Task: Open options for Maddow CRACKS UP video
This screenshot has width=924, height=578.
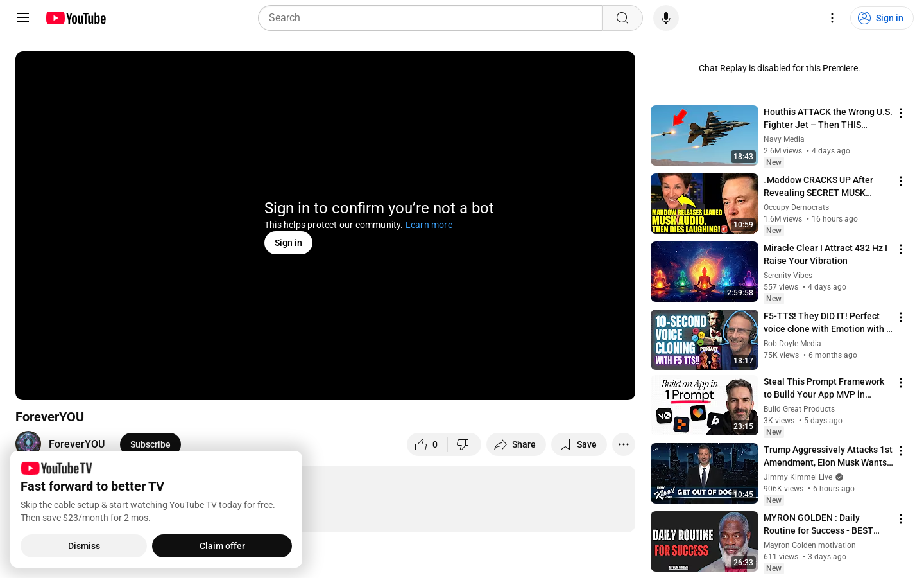Action: pyautogui.click(x=901, y=181)
